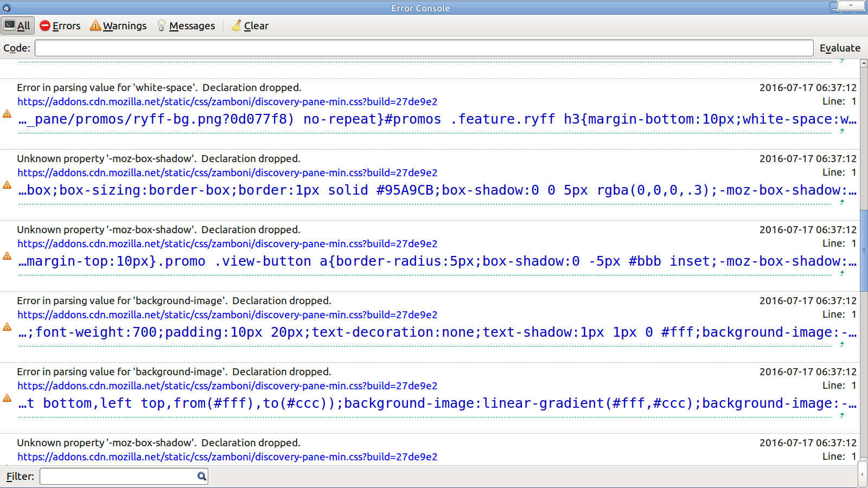The height and width of the screenshot is (488, 868).
Task: Select code line starting '…t bottom,left top'
Action: 437,403
